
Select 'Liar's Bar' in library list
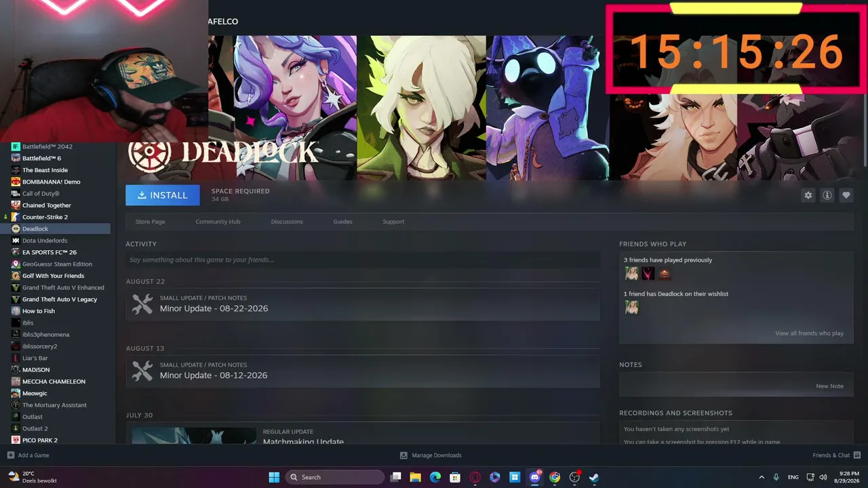click(x=35, y=358)
